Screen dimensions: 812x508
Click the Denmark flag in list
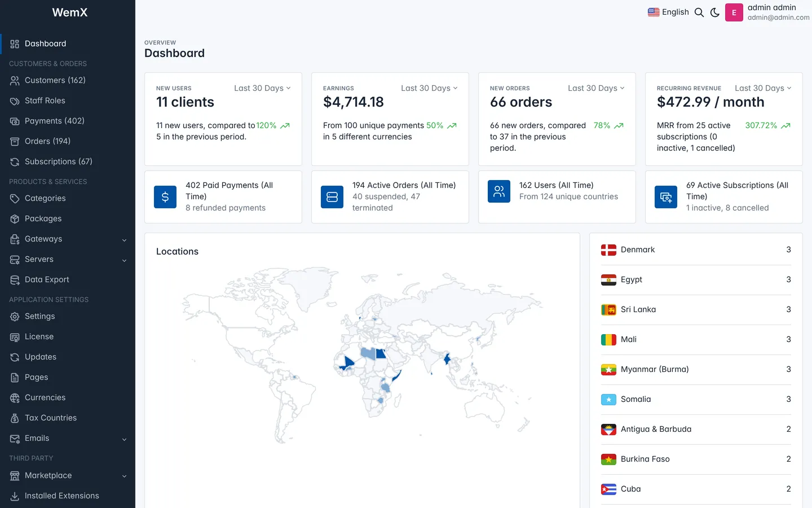[608, 250]
